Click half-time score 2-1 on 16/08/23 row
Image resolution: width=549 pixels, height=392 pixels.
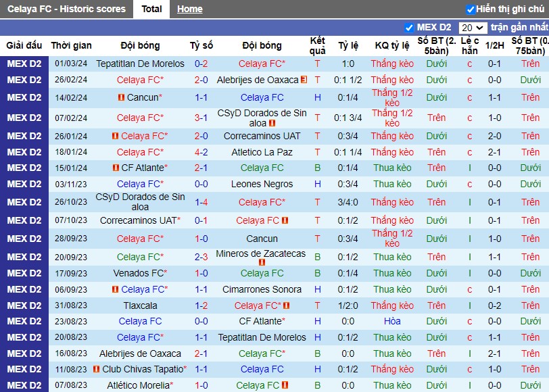[495, 353]
